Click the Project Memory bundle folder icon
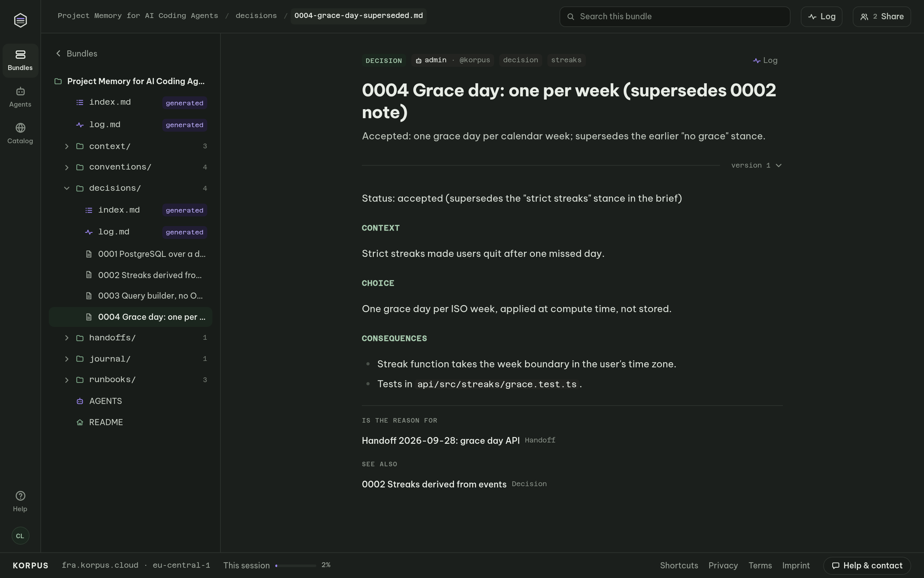This screenshot has width=924, height=578. coord(58,82)
